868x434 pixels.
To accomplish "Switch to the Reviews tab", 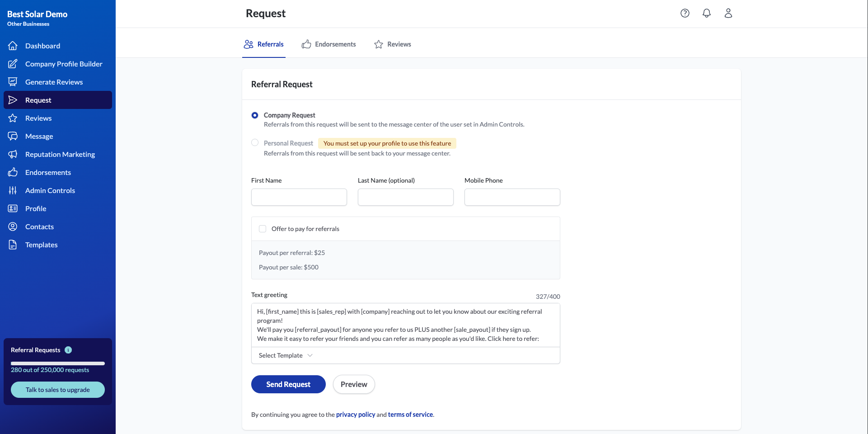I will [x=393, y=44].
